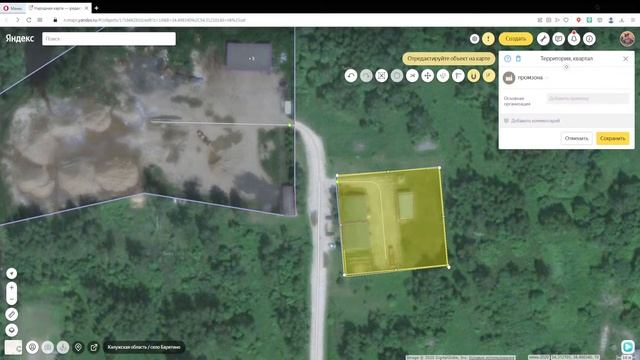
Task: Click the greyed photo icon in bottom toolbar
Action: [47, 347]
